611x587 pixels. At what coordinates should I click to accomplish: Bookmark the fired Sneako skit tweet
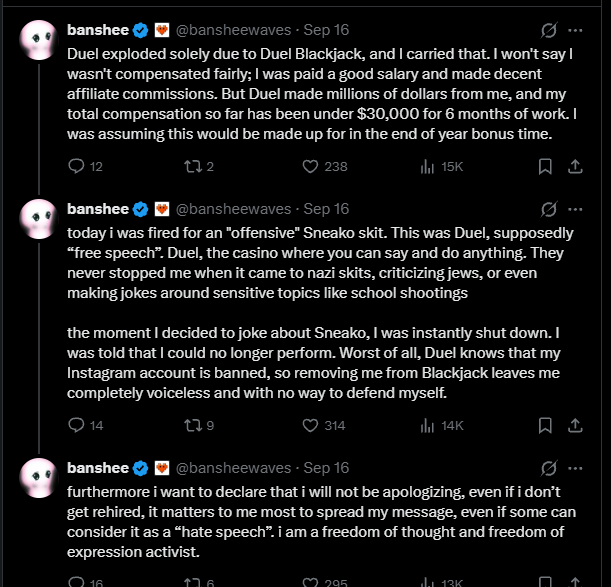[545, 425]
